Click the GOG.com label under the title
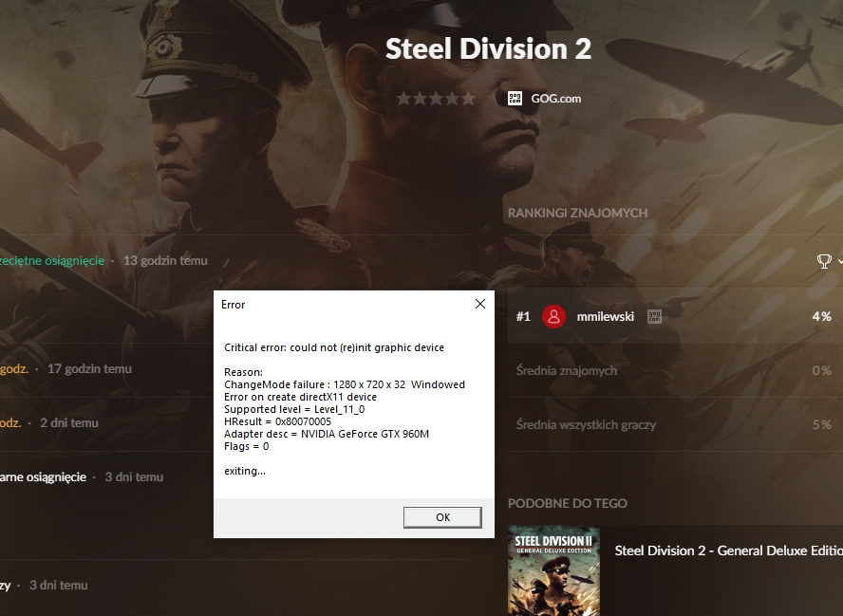This screenshot has height=616, width=843. pos(556,99)
